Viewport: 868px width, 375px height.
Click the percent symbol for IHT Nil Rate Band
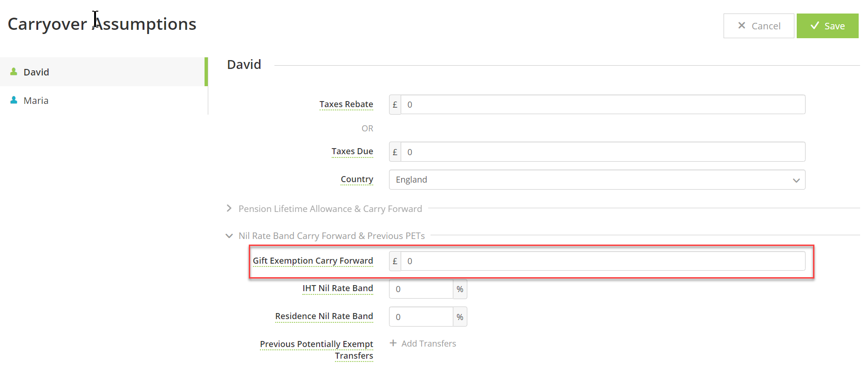pyautogui.click(x=460, y=289)
